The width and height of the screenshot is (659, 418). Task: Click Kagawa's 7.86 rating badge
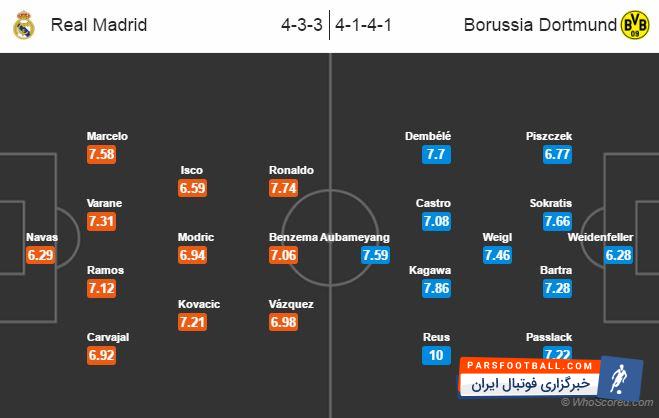tap(437, 288)
